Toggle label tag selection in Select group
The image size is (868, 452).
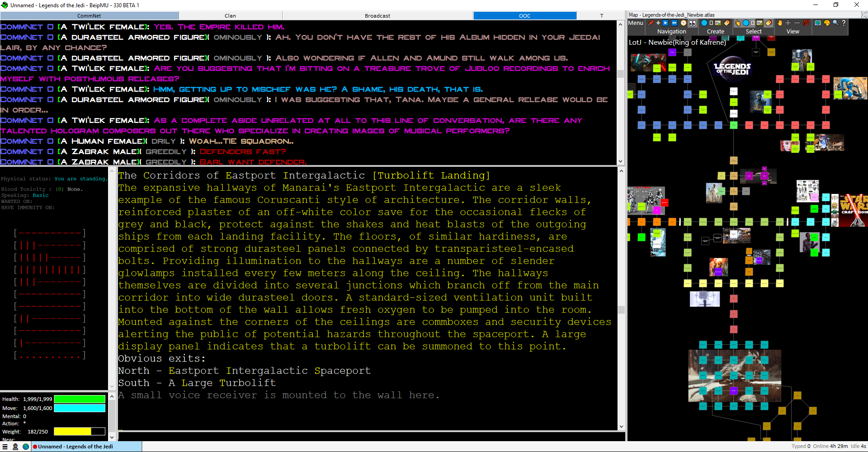(x=769, y=23)
